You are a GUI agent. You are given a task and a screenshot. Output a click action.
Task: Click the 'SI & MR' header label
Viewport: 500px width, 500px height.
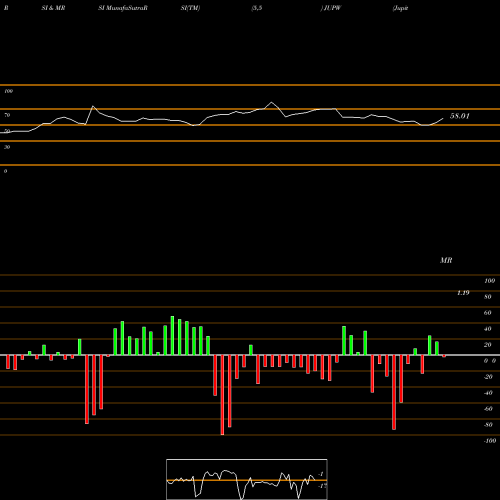click(53, 8)
